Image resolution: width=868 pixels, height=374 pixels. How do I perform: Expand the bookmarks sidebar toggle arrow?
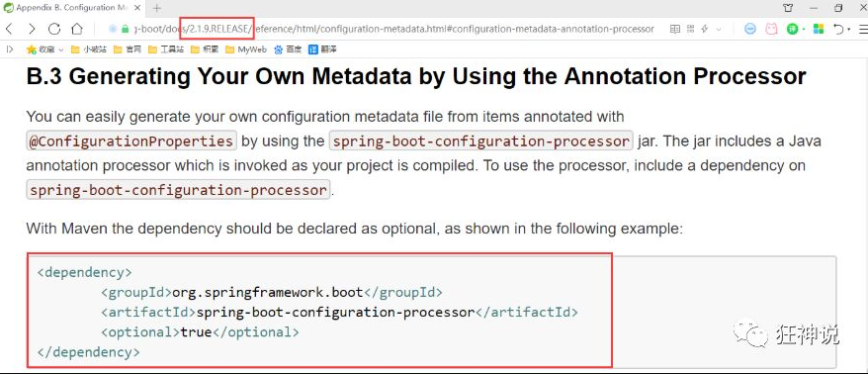tap(10, 49)
